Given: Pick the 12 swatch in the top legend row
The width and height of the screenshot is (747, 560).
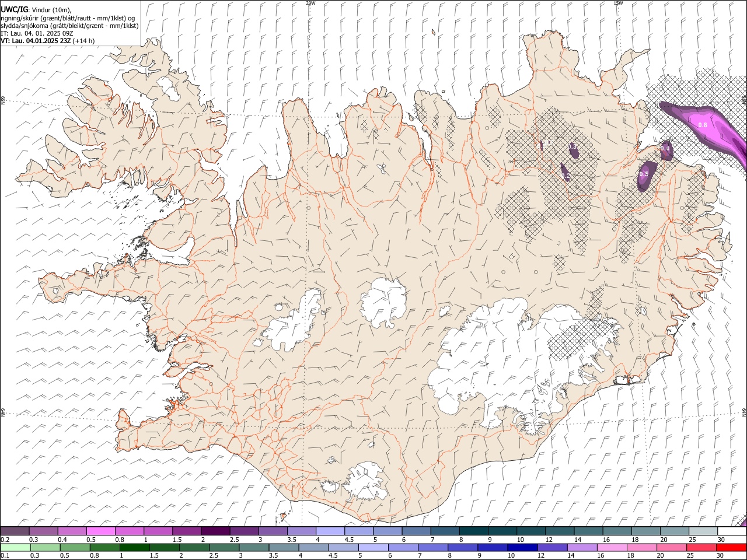Looking at the screenshot, I should 560,531.
